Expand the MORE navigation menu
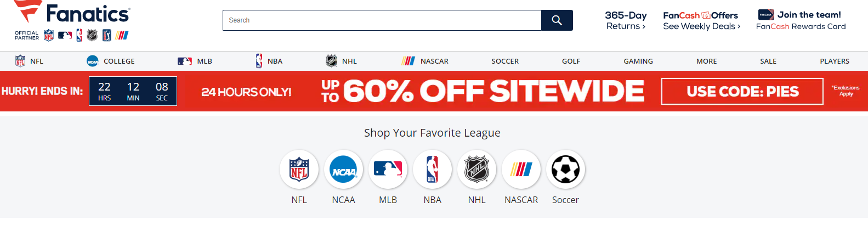 (x=706, y=61)
